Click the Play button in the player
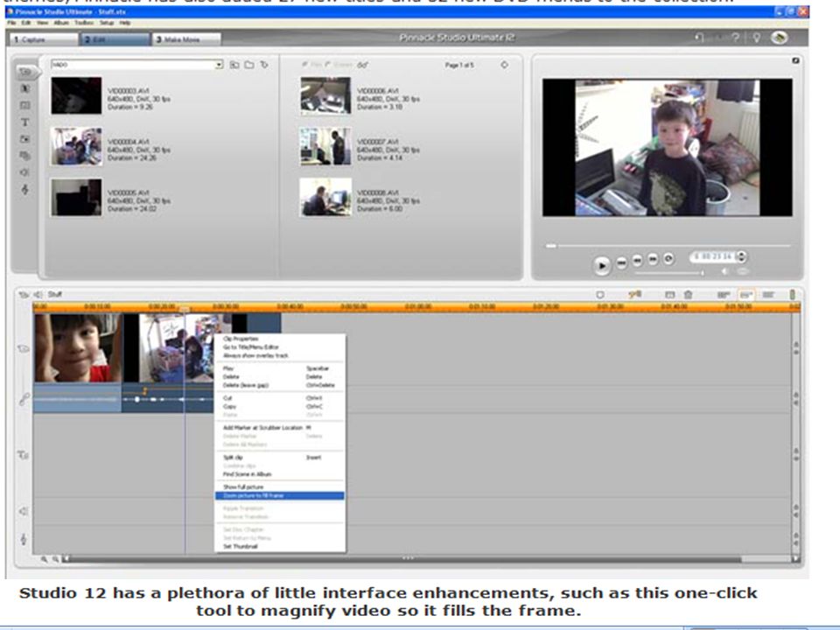The height and width of the screenshot is (630, 840). pos(602,264)
